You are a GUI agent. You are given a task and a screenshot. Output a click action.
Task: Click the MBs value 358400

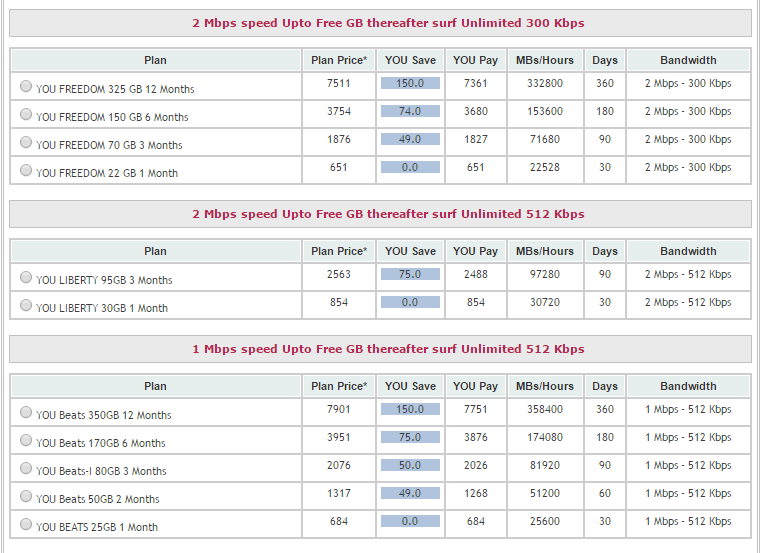(545, 409)
